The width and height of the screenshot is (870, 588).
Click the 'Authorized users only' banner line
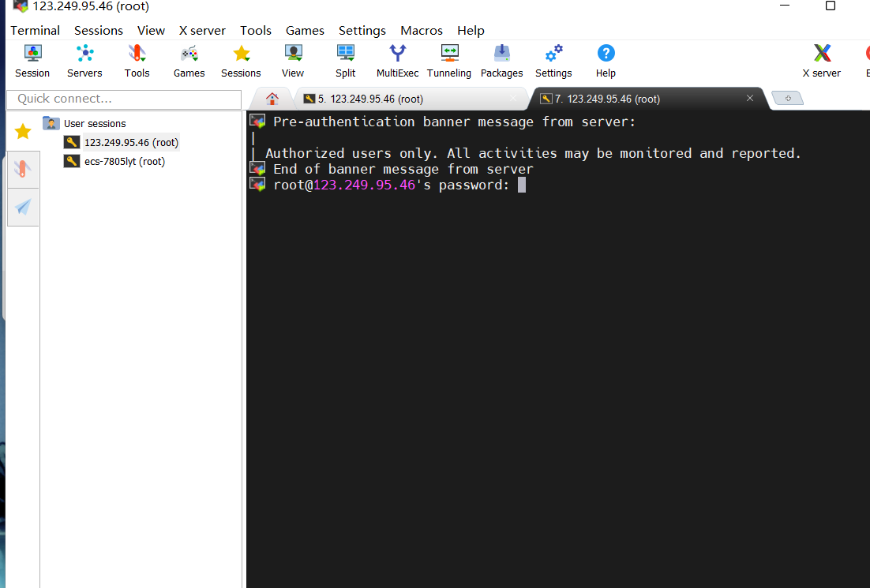click(x=533, y=153)
